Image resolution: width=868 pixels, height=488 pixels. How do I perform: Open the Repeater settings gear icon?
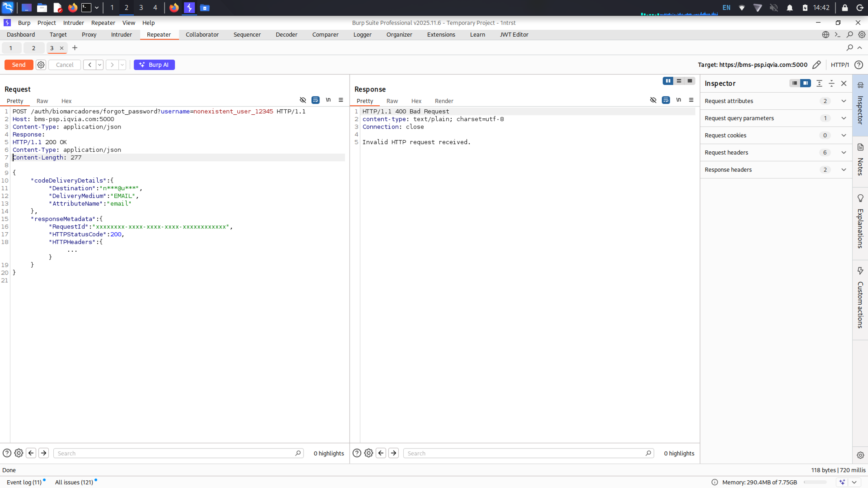(41, 65)
